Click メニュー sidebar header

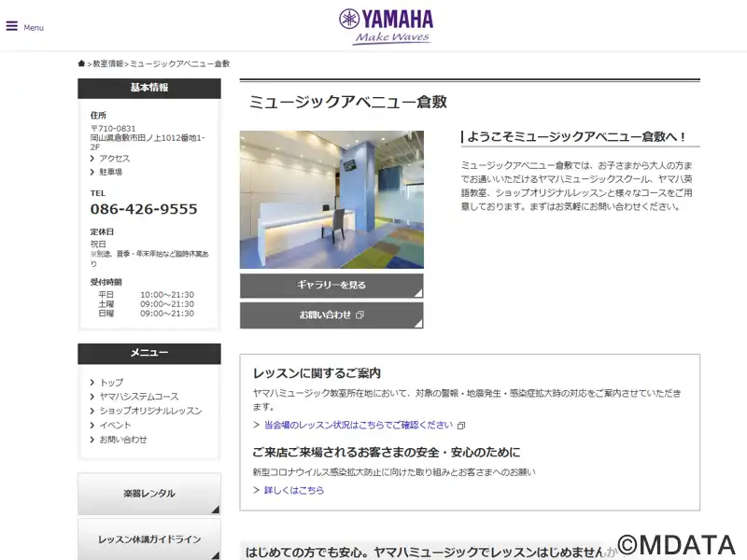[149, 354]
